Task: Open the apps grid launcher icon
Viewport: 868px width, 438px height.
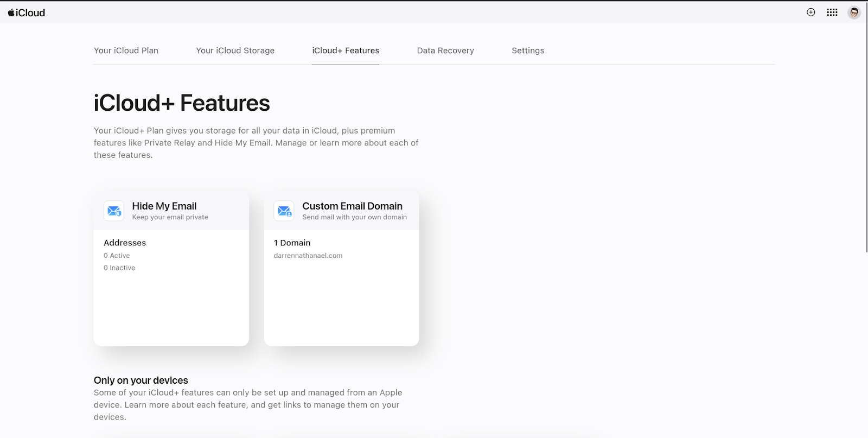Action: click(832, 12)
